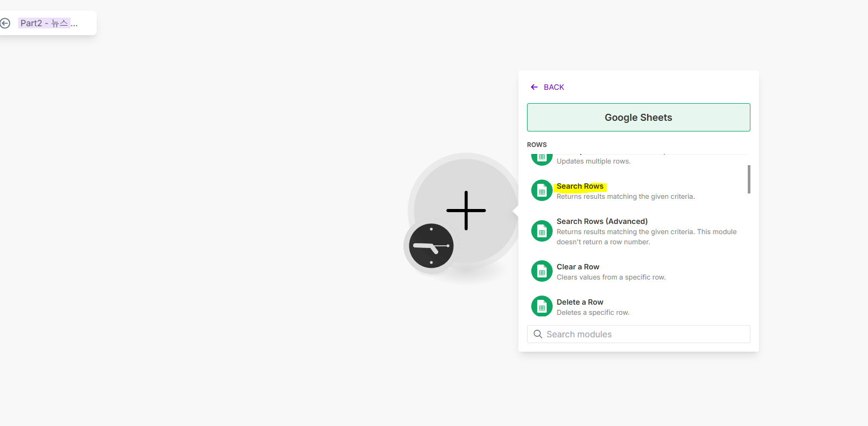This screenshot has height=426, width=868.
Task: Click 'Updates multiple rows.' description text
Action: (593, 161)
